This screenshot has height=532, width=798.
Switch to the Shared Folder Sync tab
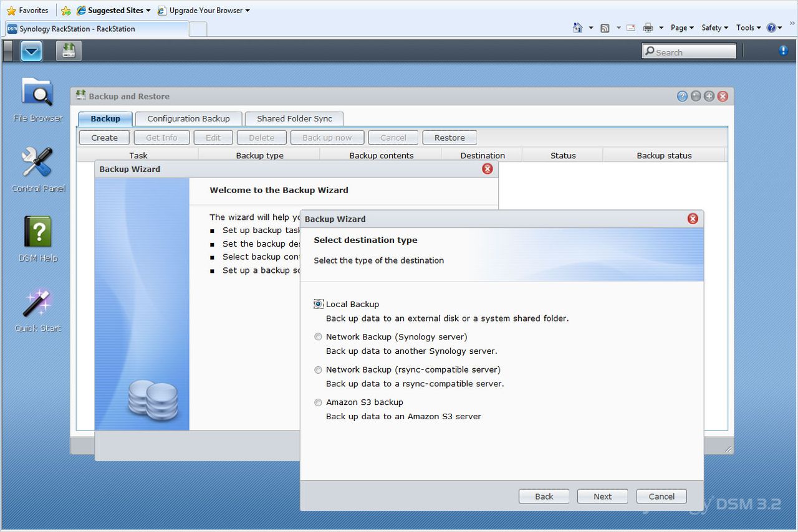(294, 118)
